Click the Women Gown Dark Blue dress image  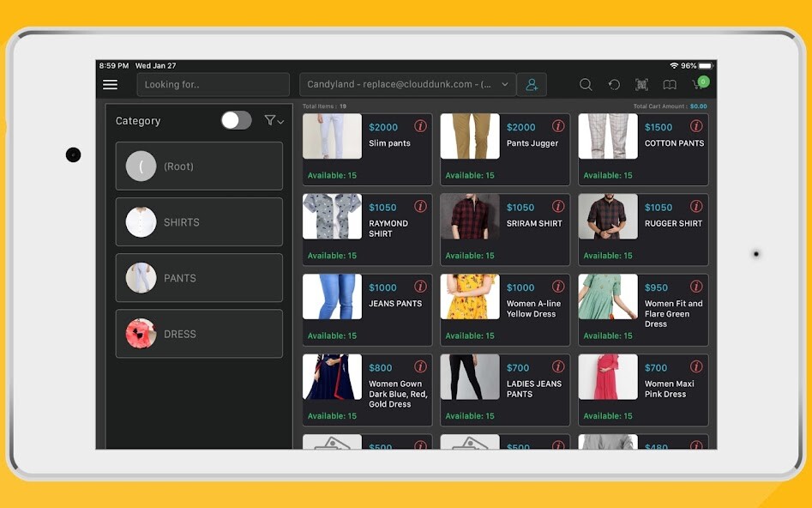[332, 377]
